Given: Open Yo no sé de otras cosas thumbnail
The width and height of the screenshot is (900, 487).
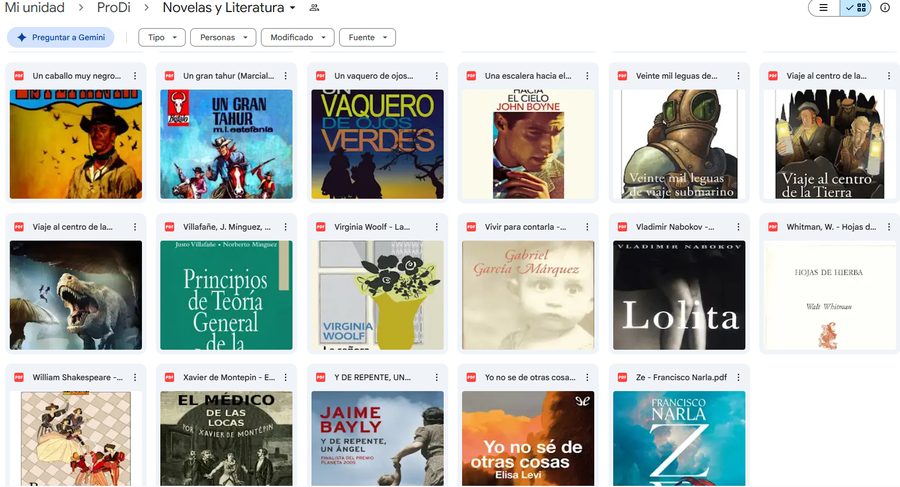Looking at the screenshot, I should click(x=528, y=439).
